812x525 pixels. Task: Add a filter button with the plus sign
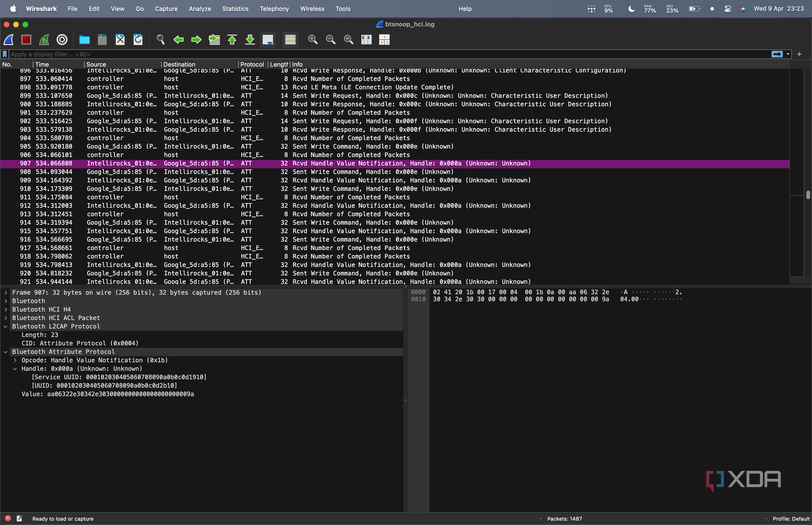799,54
